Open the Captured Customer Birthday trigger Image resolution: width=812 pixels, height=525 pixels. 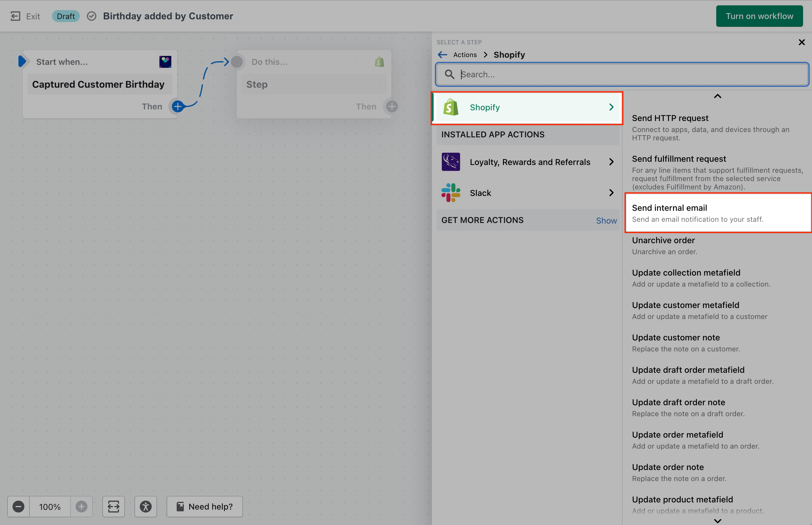pyautogui.click(x=100, y=84)
